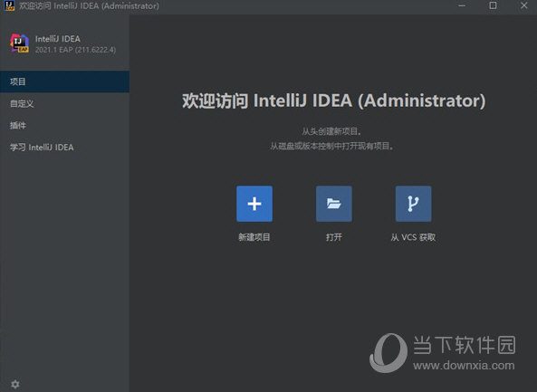537x392 pixels.
Task: Click the 2021.1 EAP version text
Action: pyautogui.click(x=75, y=50)
